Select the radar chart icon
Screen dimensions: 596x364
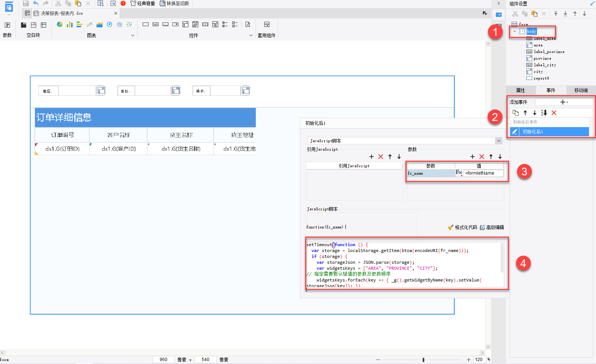pos(119,24)
